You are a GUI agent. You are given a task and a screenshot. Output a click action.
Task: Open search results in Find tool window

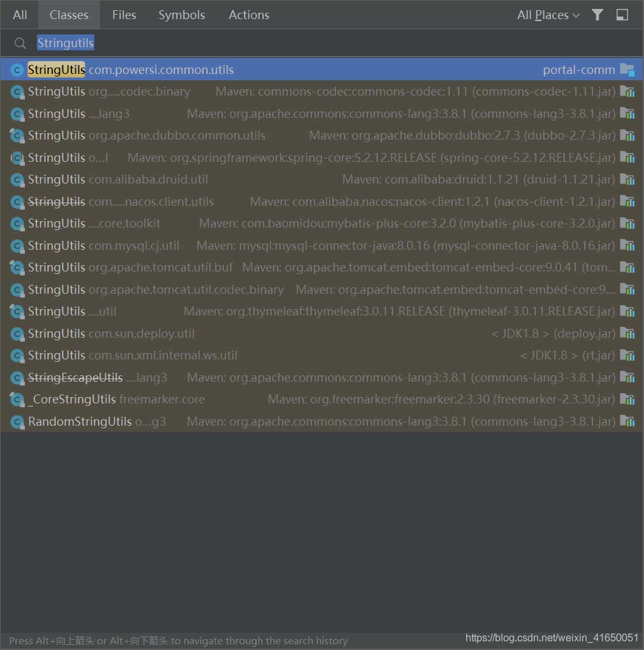[622, 15]
